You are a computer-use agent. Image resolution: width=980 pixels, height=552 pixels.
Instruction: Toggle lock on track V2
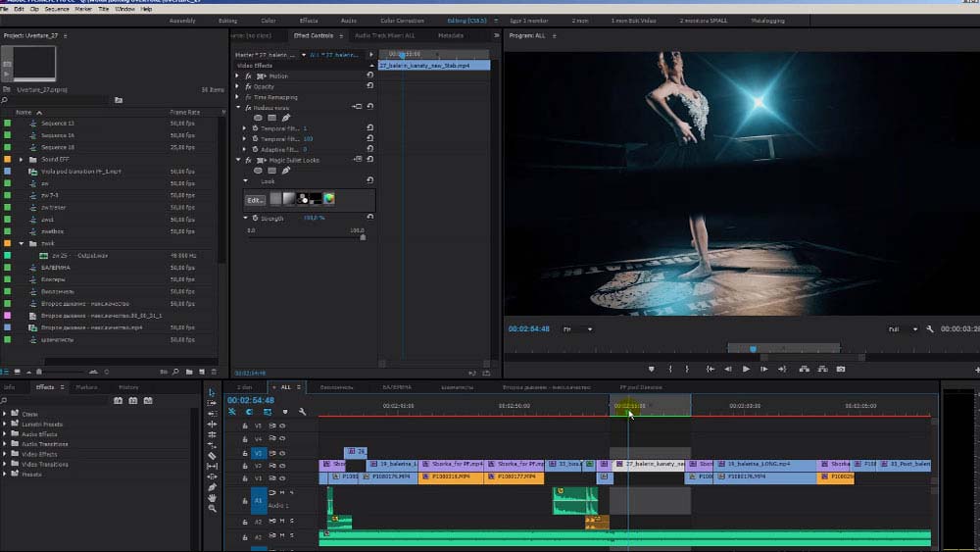click(245, 466)
